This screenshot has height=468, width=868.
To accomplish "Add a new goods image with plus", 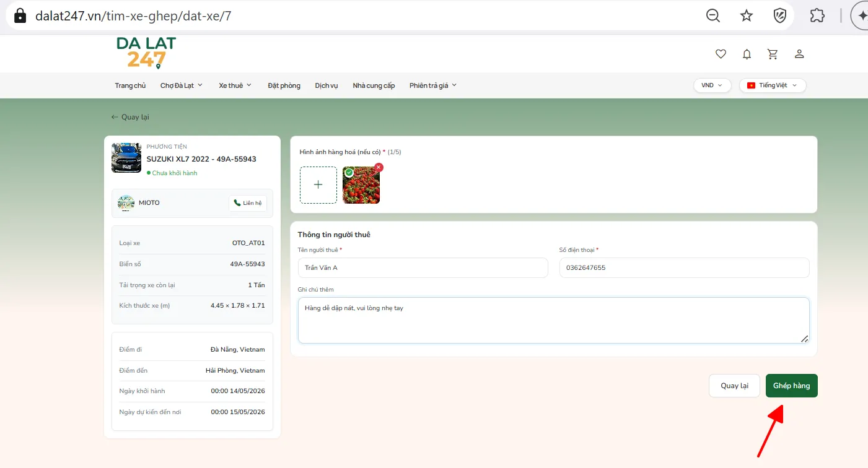I will coord(318,184).
